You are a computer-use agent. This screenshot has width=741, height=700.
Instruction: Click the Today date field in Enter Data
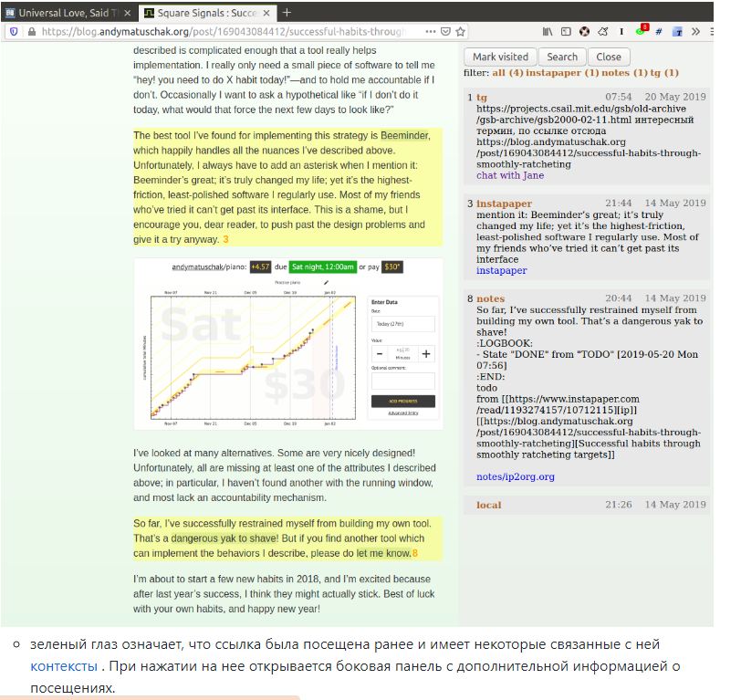click(402, 324)
